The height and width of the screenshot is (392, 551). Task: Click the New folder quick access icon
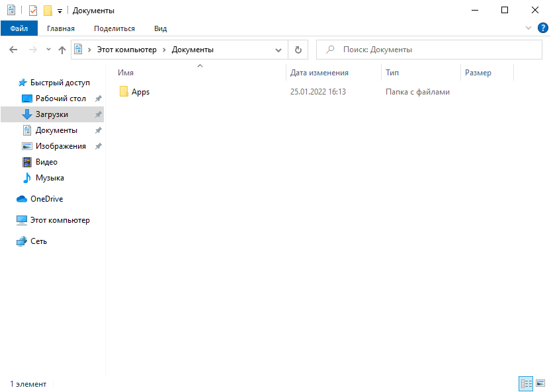pos(48,11)
